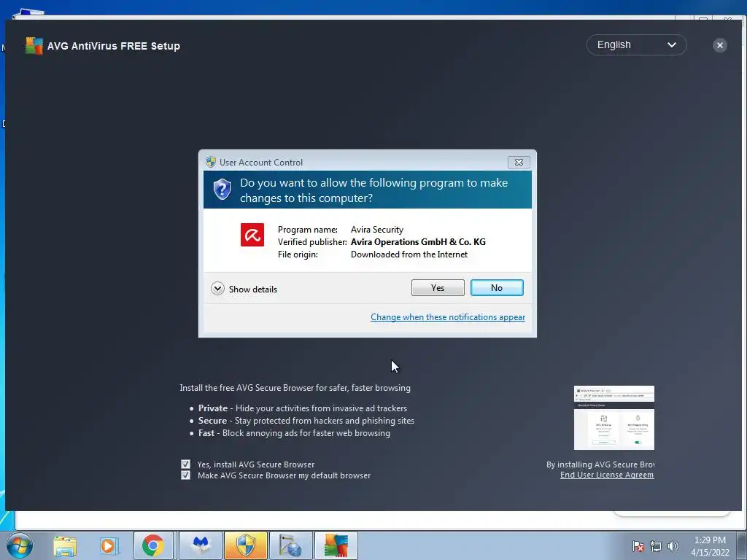Viewport: 747px width, 560px height.
Task: Click the volume speaker tray icon
Action: tap(673, 546)
